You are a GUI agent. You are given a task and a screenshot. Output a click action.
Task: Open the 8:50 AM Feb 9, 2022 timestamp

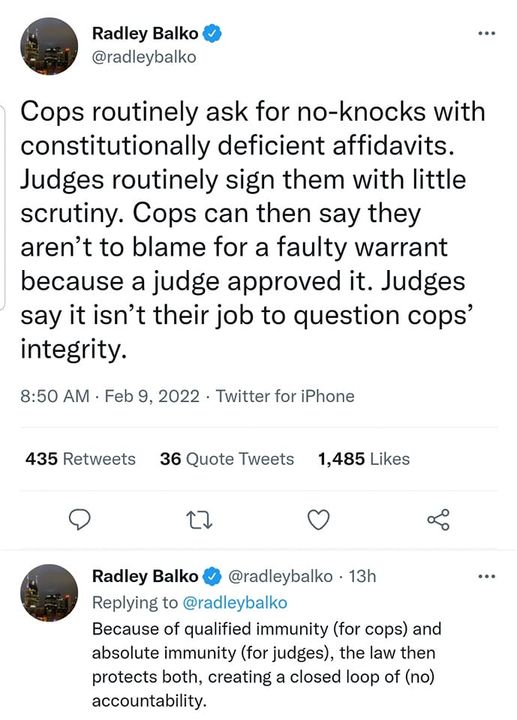pos(110,396)
